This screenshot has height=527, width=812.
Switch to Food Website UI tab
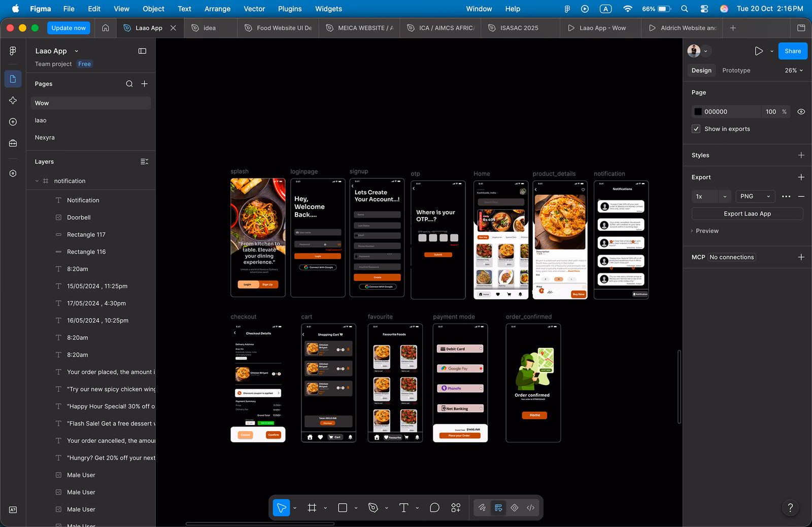click(278, 28)
